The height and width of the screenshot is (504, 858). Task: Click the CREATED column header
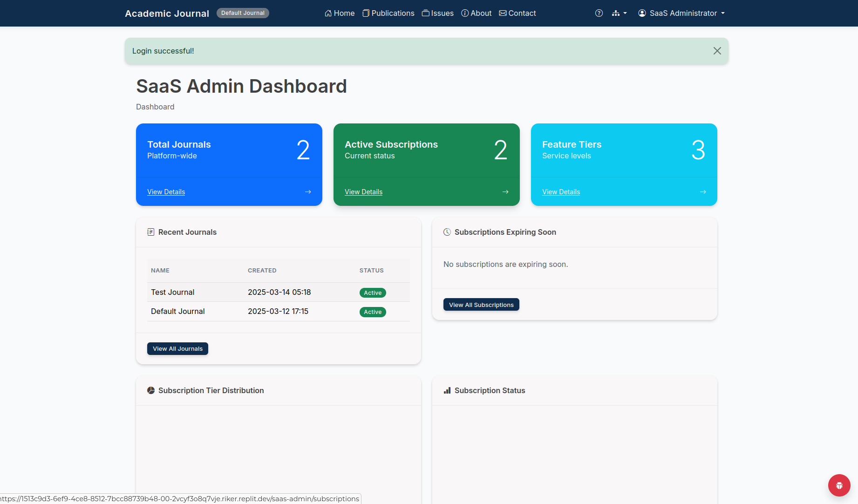(262, 270)
